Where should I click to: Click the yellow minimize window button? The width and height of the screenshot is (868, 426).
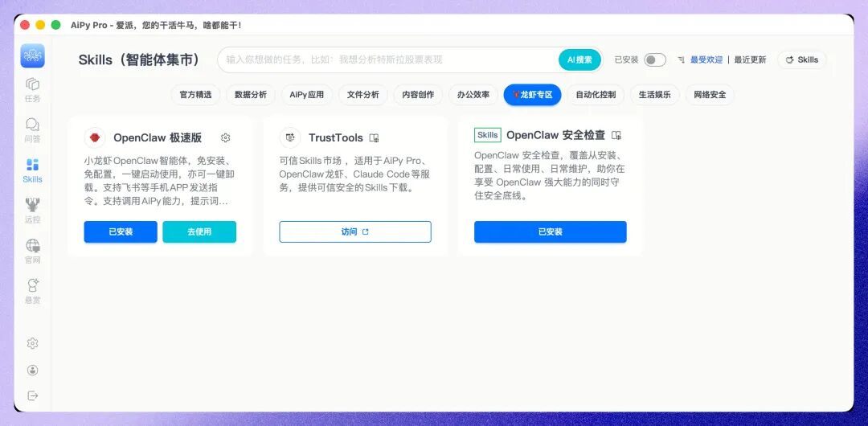(x=40, y=25)
